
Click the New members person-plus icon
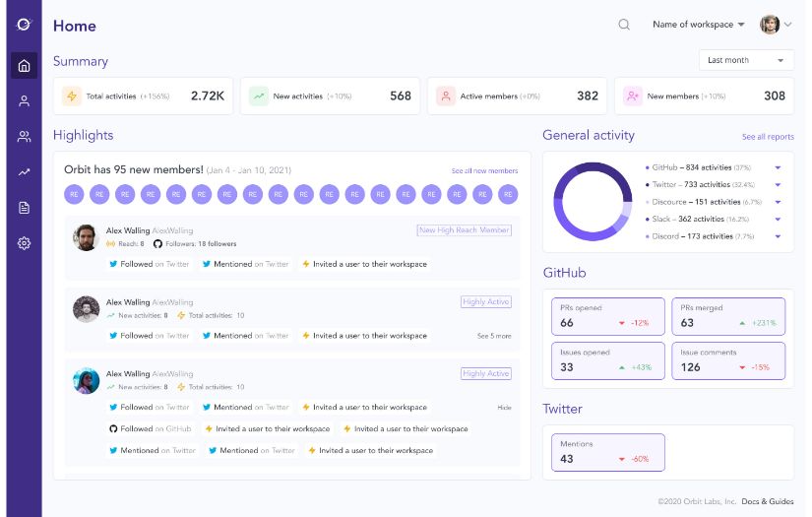(632, 96)
